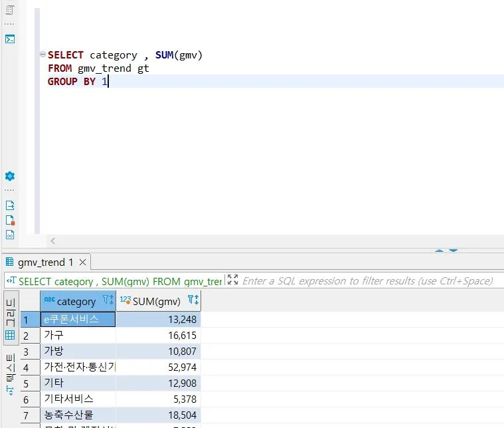Screen dimensions: 504x428
Task: Click the ABC type icon on category
Action: click(x=50, y=300)
